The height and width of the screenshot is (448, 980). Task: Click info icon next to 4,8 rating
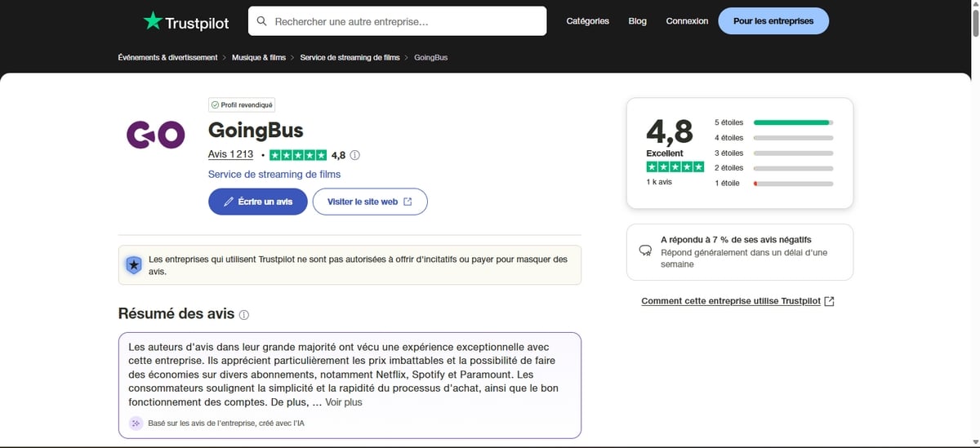click(x=354, y=155)
